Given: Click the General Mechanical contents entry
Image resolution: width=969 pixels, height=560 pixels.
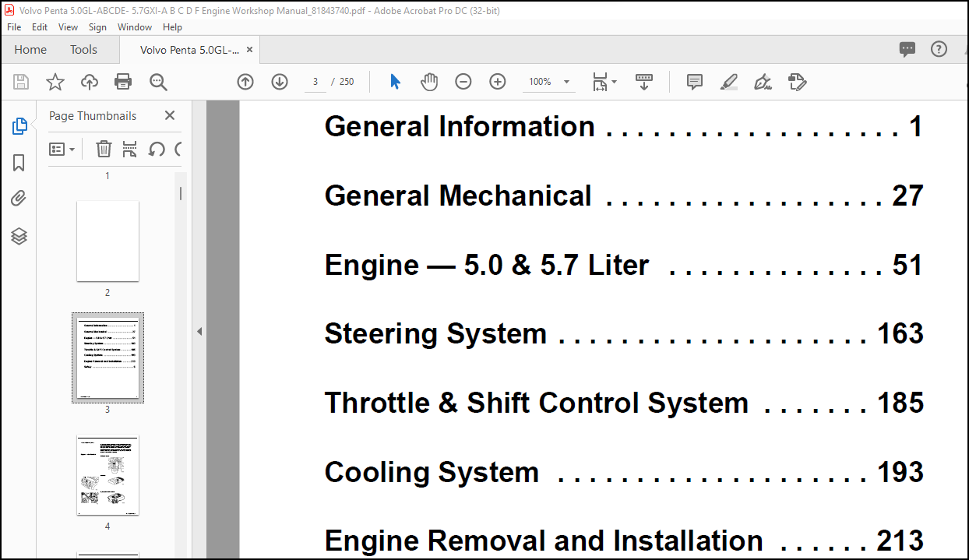Looking at the screenshot, I should point(623,195).
